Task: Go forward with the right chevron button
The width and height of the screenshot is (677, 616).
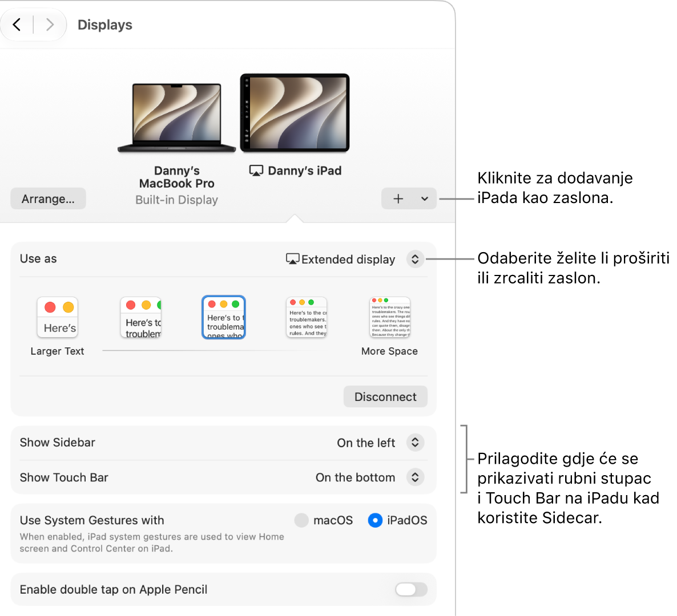Action: pos(50,25)
